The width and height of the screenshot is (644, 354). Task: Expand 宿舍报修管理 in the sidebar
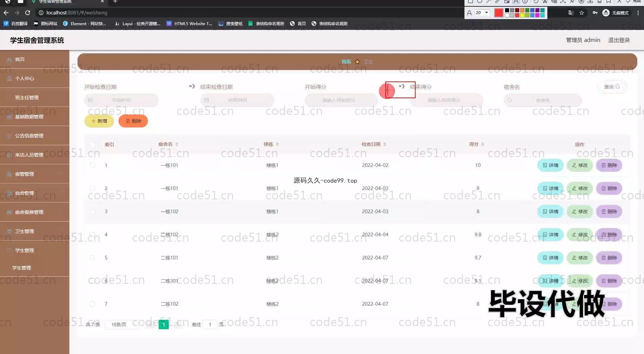(35, 212)
